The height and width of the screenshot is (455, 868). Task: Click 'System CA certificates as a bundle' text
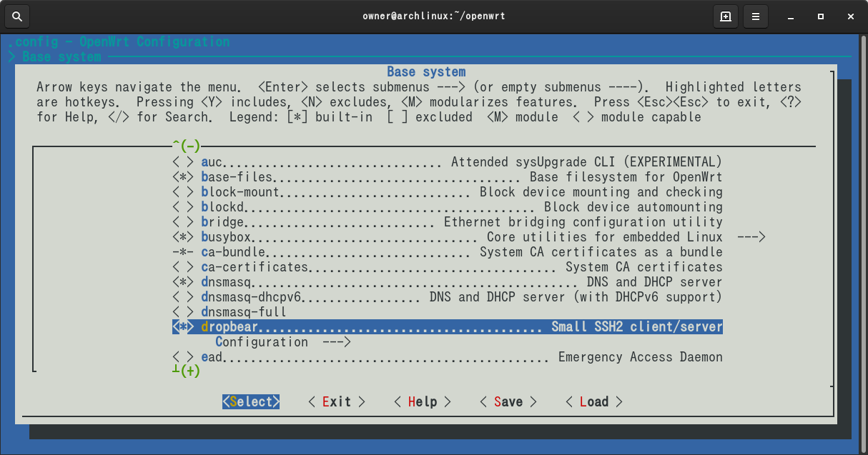pos(601,252)
